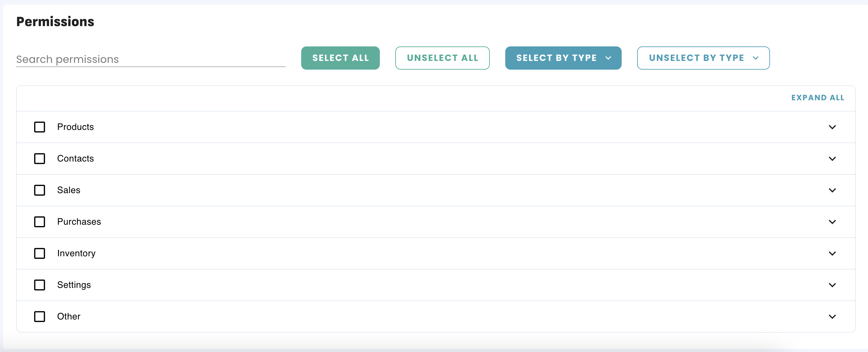Expand the Settings section chevron
The image size is (868, 352).
tap(832, 285)
